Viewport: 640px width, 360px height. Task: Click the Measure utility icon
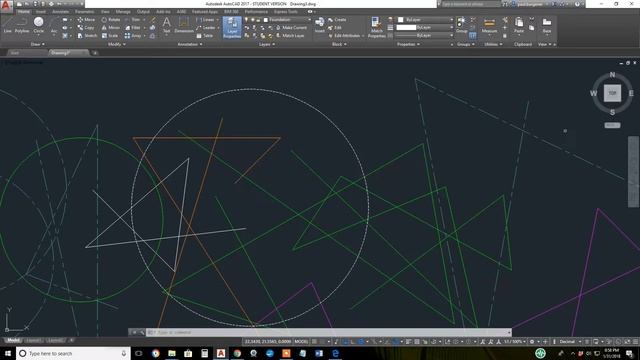point(489,25)
